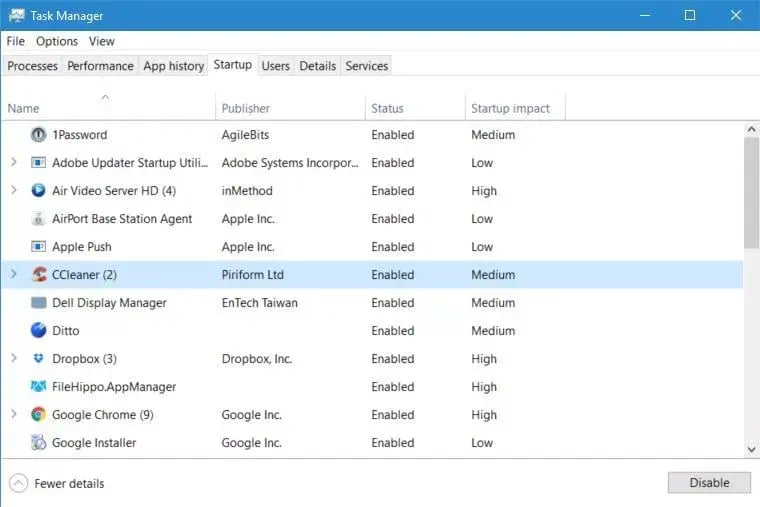Click the vertical scrollbar down arrow
The width and height of the screenshot is (760, 507).
pos(751,449)
